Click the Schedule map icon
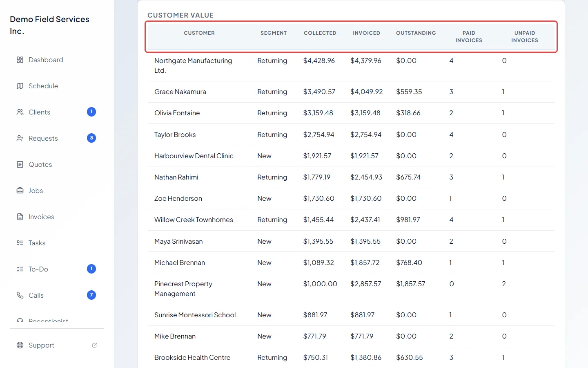The width and height of the screenshot is (588, 368). pos(20,86)
